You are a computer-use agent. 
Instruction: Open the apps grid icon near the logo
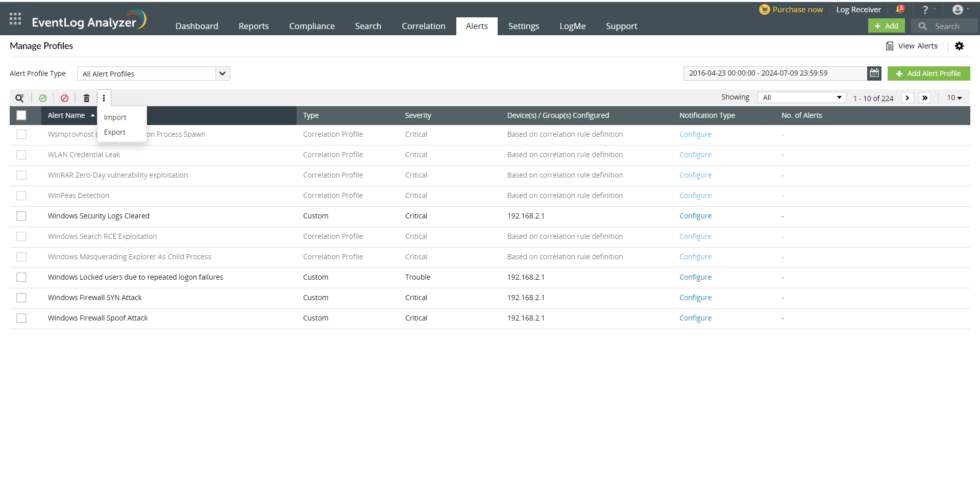click(15, 18)
